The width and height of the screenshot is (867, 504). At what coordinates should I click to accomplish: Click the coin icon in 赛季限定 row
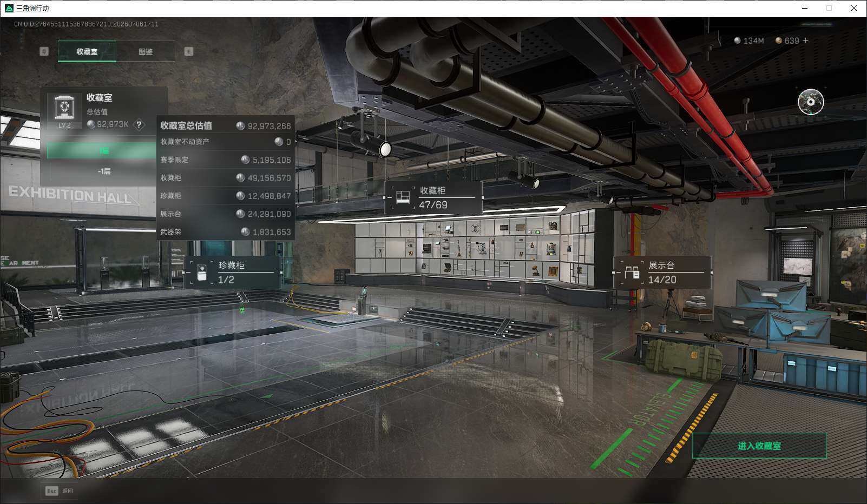coord(245,160)
